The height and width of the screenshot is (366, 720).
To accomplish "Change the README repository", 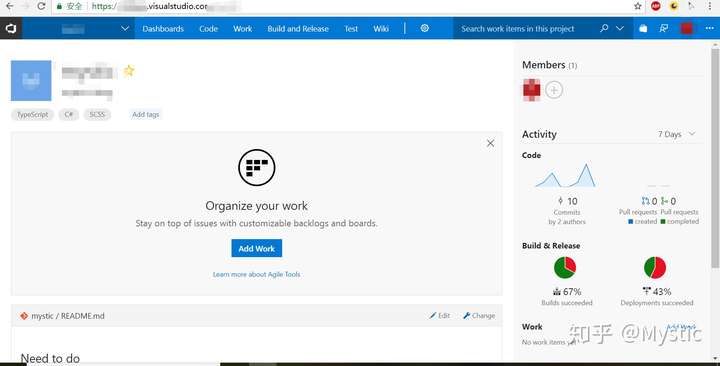I will click(x=479, y=315).
